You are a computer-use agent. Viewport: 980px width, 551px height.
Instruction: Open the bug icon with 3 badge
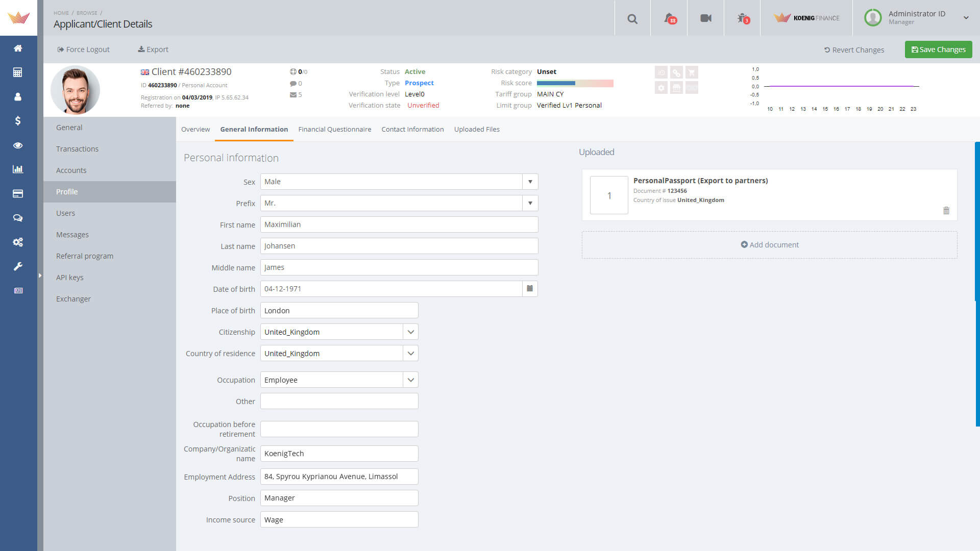click(x=743, y=18)
